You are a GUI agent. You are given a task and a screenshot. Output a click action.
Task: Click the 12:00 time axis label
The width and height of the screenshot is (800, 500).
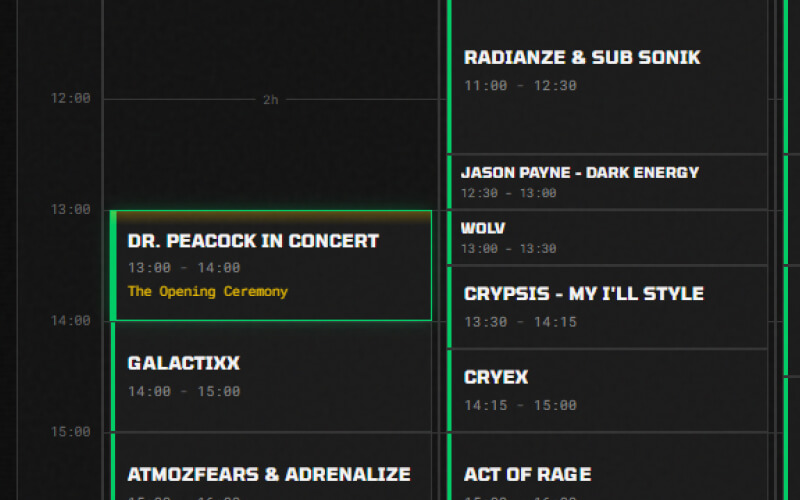(70, 98)
